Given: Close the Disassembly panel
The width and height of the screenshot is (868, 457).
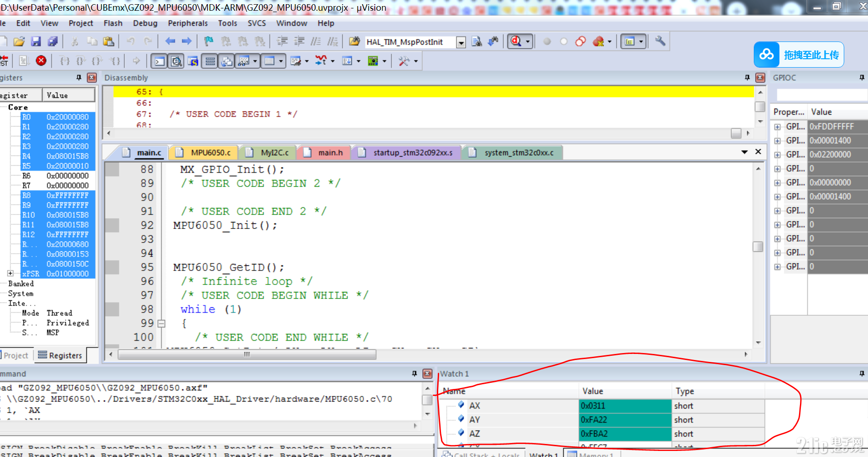Looking at the screenshot, I should point(760,77).
